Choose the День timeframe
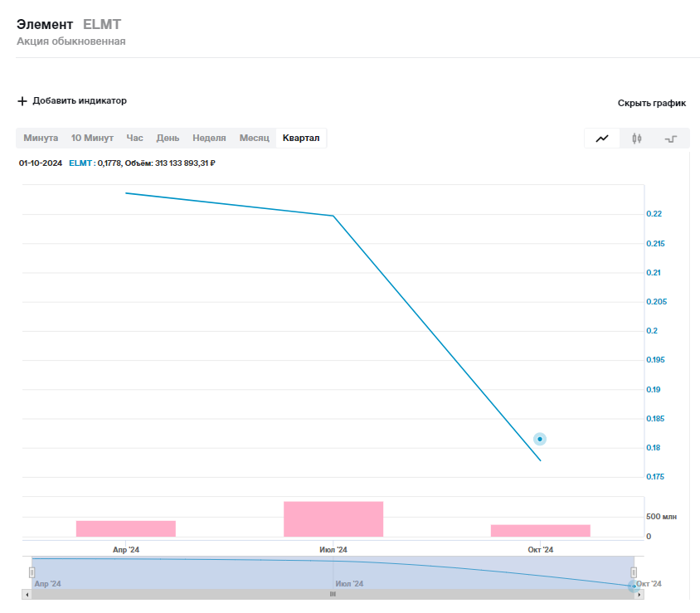Image resolution: width=700 pixels, height=613 pixels. [x=168, y=138]
